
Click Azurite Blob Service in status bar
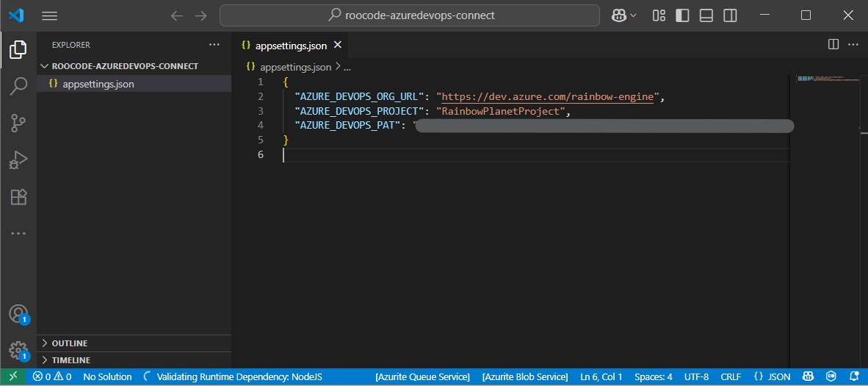pos(525,376)
